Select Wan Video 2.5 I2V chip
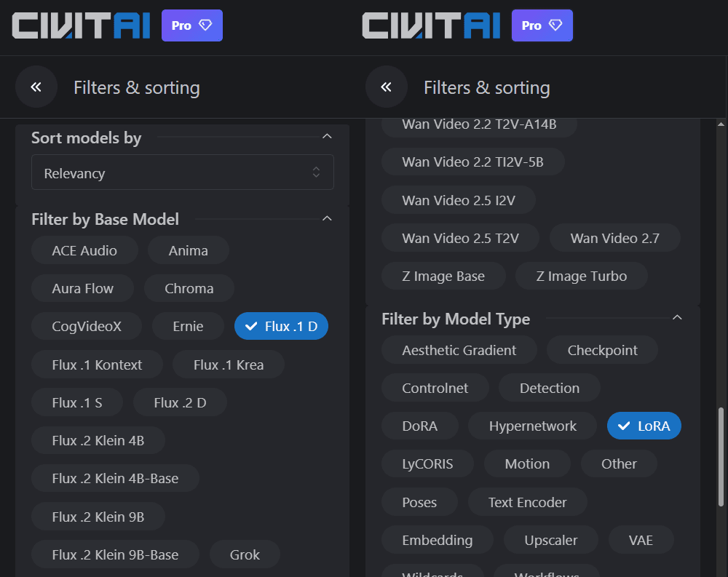 pos(458,199)
